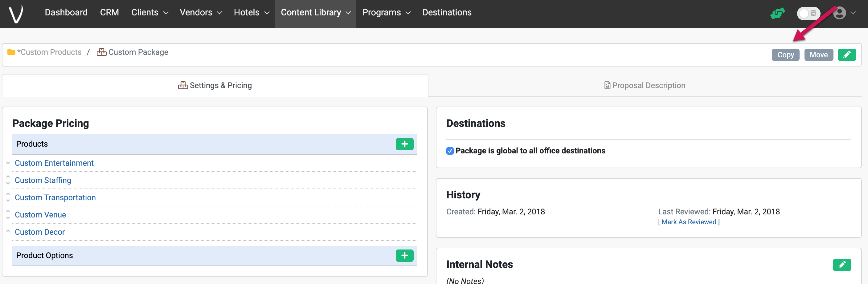Screen dimensions: 868x284
Task: Navigate to *Custom Products breadcrumb
Action: click(x=49, y=52)
